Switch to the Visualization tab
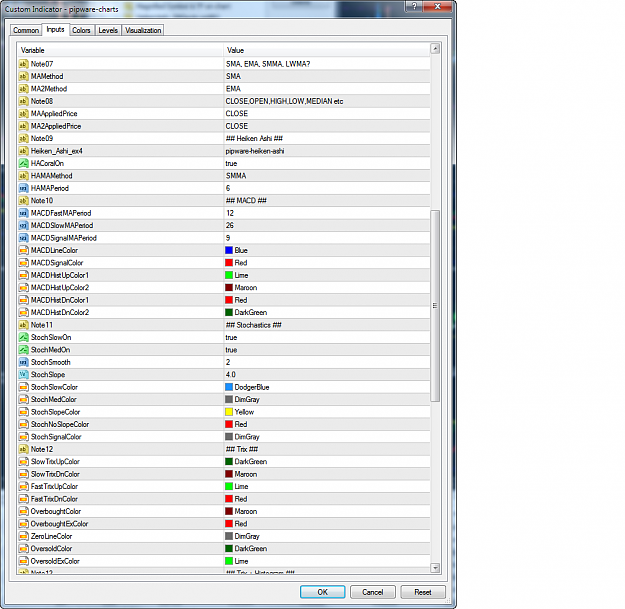 [x=143, y=30]
